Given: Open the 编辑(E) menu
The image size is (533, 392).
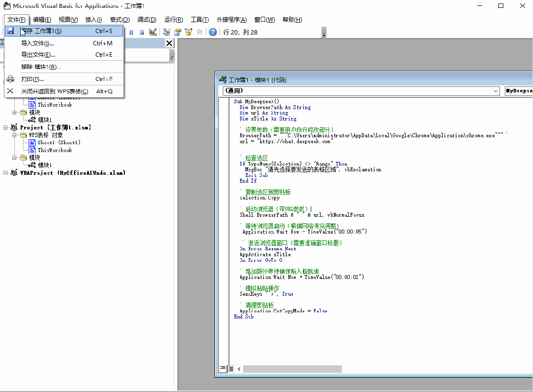Looking at the screenshot, I should click(x=42, y=19).
